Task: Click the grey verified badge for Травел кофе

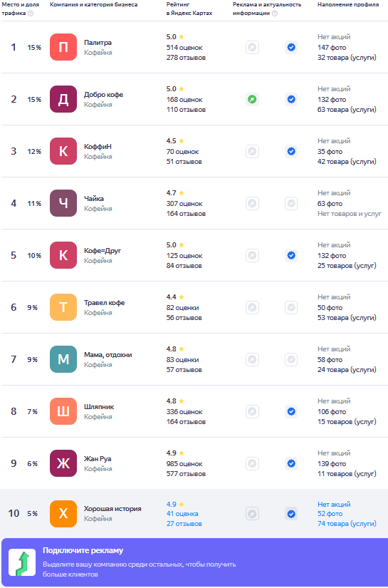Action: [291, 307]
